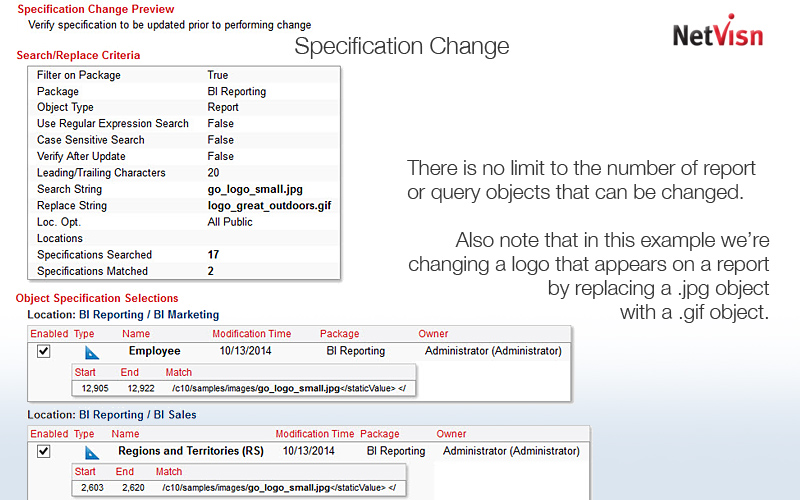
Task: Click the Regions and Territories match string
Action: [x=279, y=488]
